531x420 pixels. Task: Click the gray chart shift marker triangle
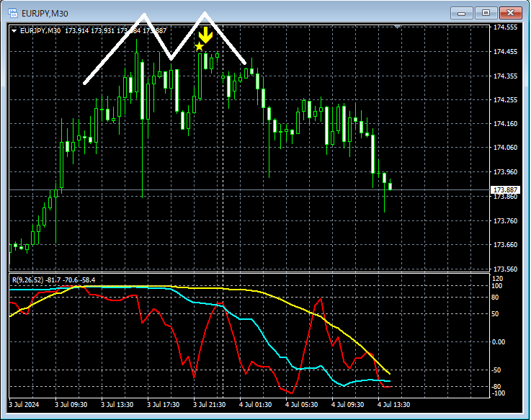398,26
